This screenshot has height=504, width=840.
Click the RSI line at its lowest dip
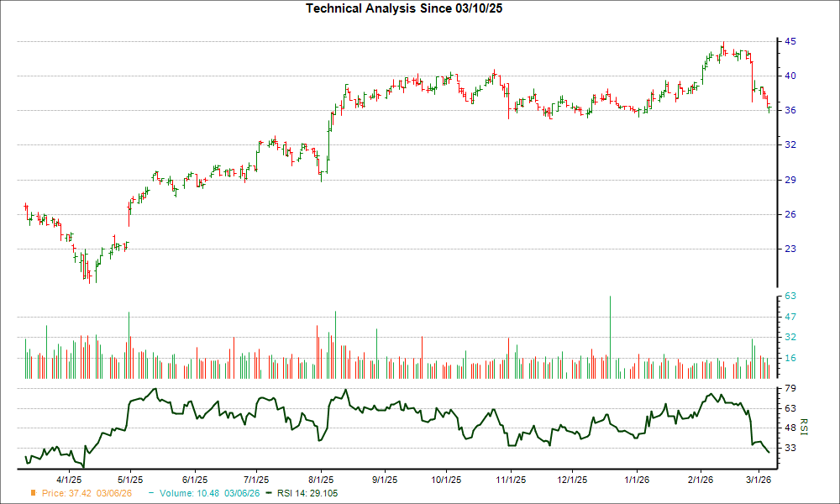point(81,463)
